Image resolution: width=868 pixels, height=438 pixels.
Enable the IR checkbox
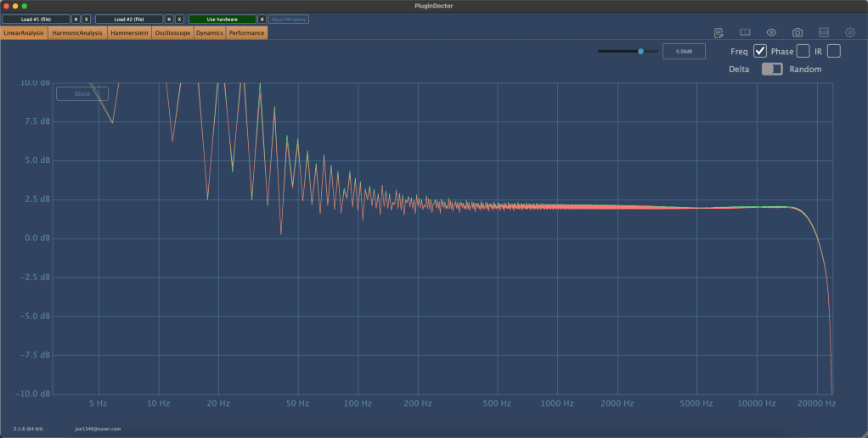pos(834,52)
